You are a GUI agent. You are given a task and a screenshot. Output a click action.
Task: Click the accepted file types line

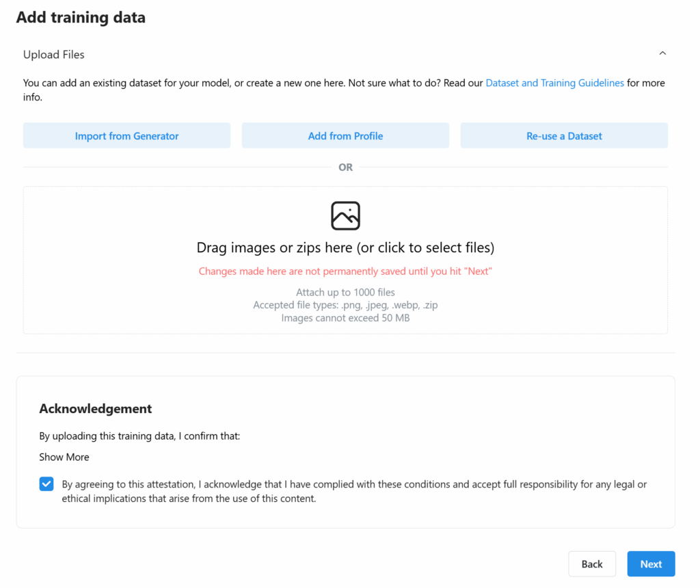coord(345,305)
